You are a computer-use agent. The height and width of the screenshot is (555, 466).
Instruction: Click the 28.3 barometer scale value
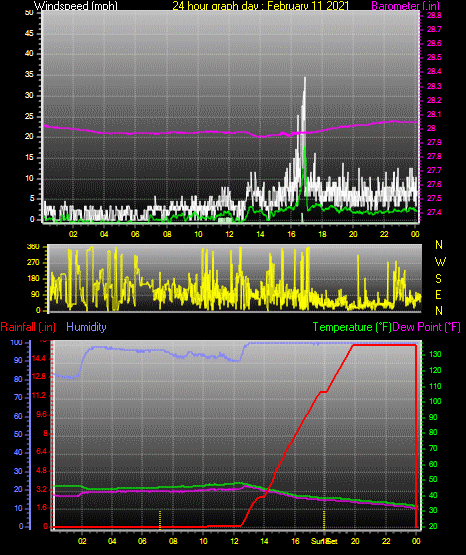tap(434, 86)
